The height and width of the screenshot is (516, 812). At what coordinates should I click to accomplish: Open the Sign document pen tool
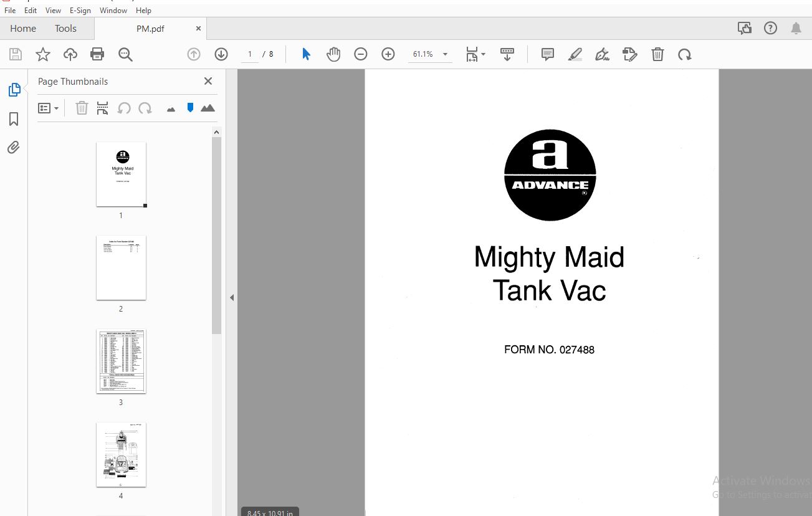pos(602,54)
